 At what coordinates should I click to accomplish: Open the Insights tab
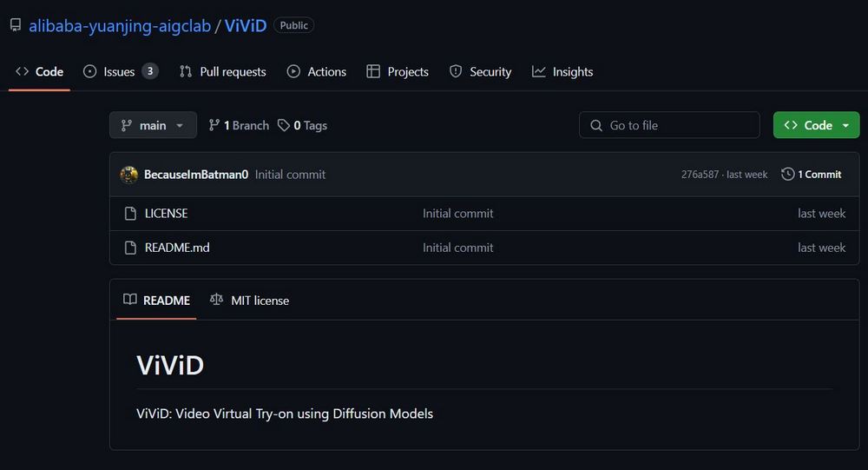tap(562, 71)
